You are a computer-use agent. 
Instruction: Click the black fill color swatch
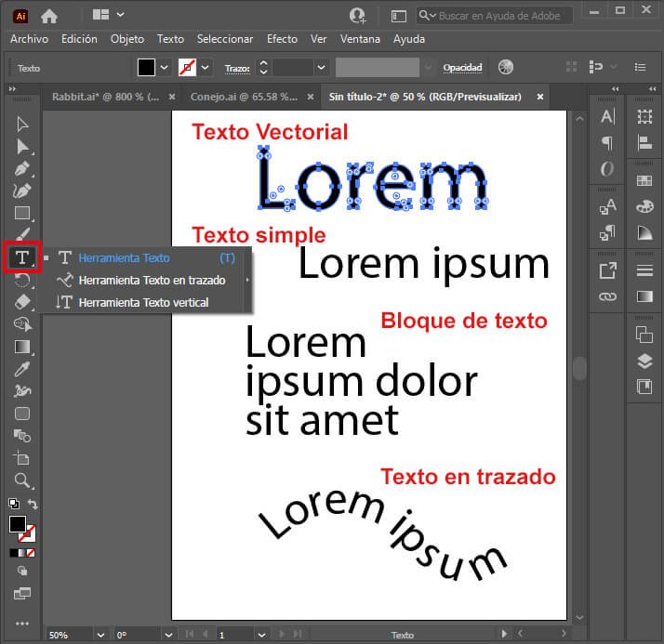click(146, 67)
